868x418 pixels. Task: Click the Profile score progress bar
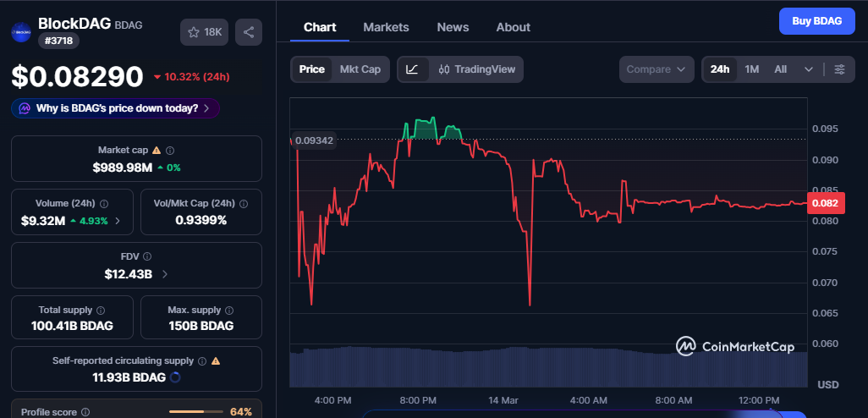pos(195,412)
